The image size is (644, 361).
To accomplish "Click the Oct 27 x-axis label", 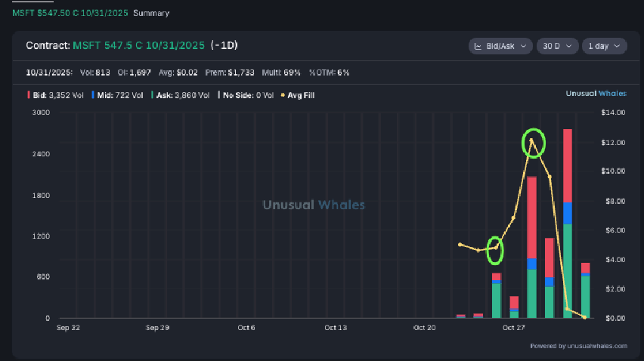I will point(514,328).
